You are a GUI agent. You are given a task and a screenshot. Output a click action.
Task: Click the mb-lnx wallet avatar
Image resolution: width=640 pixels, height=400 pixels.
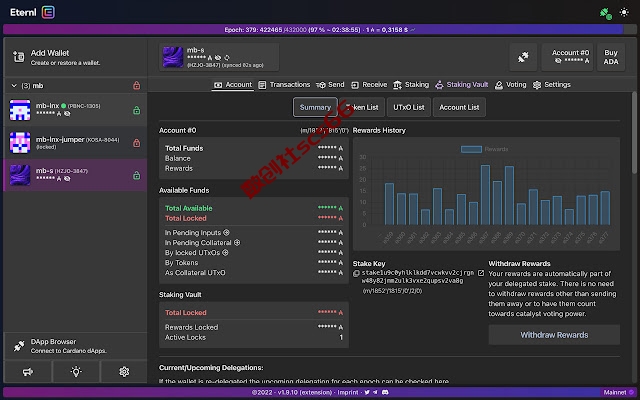pyautogui.click(x=20, y=110)
